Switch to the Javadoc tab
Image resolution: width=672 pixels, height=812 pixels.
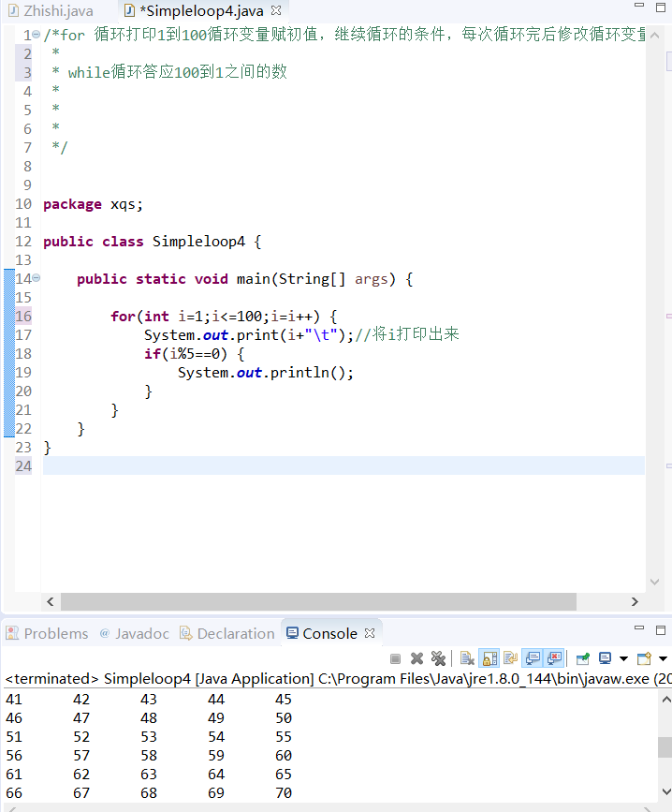click(135, 633)
